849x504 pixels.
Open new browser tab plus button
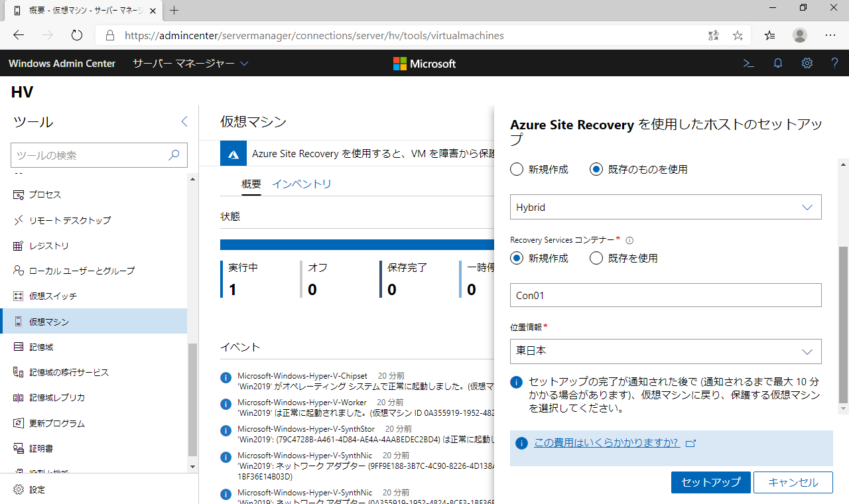coord(174,11)
